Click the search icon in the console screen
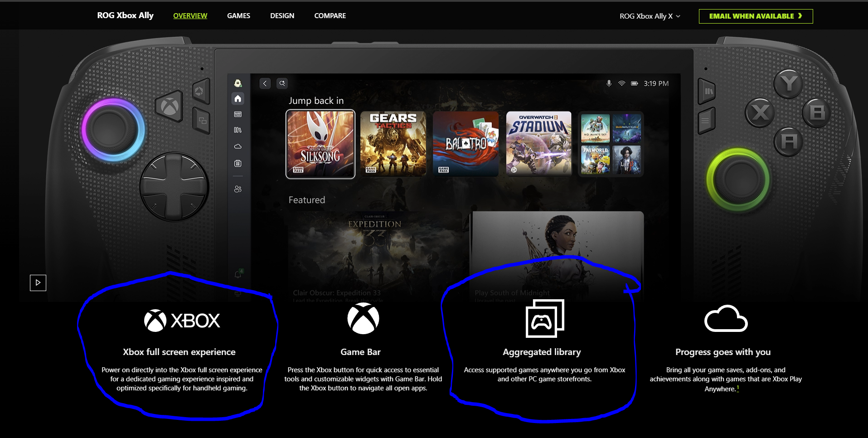 (x=282, y=83)
